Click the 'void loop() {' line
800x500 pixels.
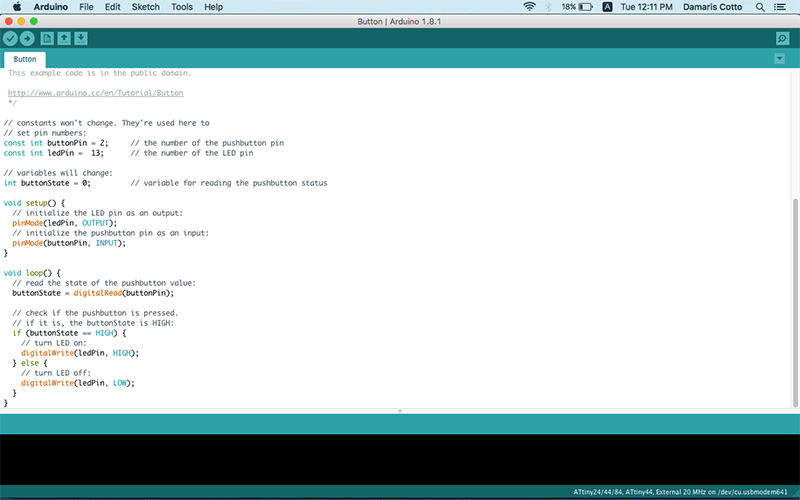(x=32, y=273)
